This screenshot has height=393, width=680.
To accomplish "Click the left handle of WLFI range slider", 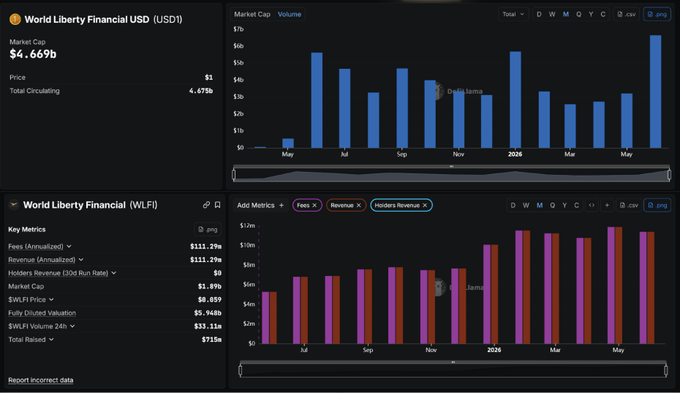I will point(240,370).
